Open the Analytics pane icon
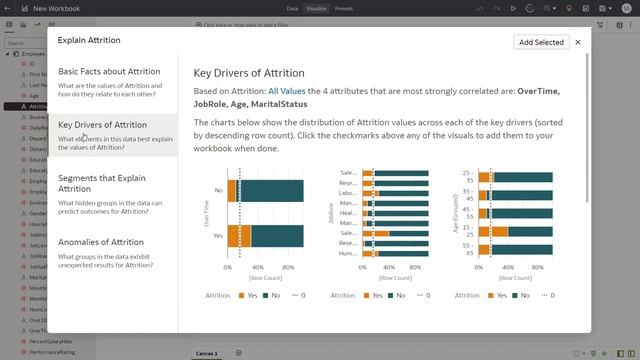This screenshot has height=360, width=640. tap(38, 24)
